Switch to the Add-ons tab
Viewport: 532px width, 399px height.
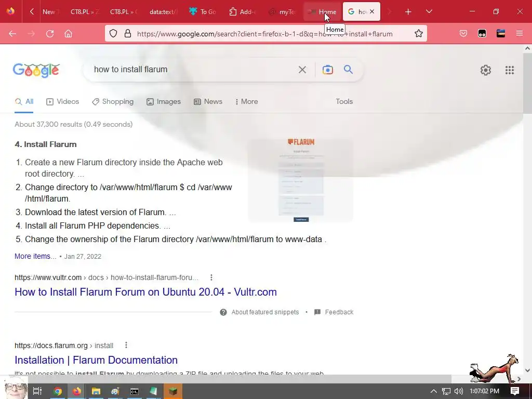(242, 11)
